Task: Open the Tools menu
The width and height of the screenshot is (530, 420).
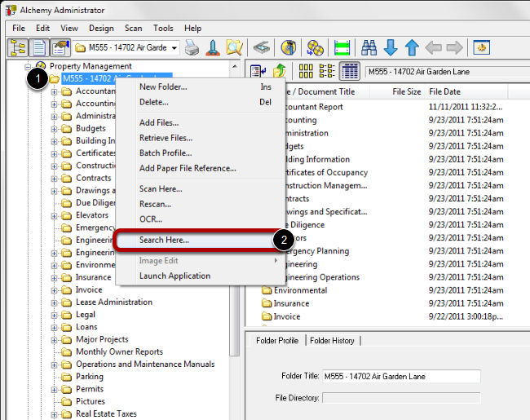Action: pyautogui.click(x=163, y=28)
